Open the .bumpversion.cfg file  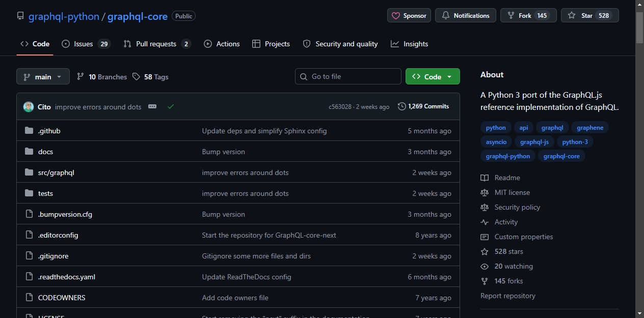[65, 214]
